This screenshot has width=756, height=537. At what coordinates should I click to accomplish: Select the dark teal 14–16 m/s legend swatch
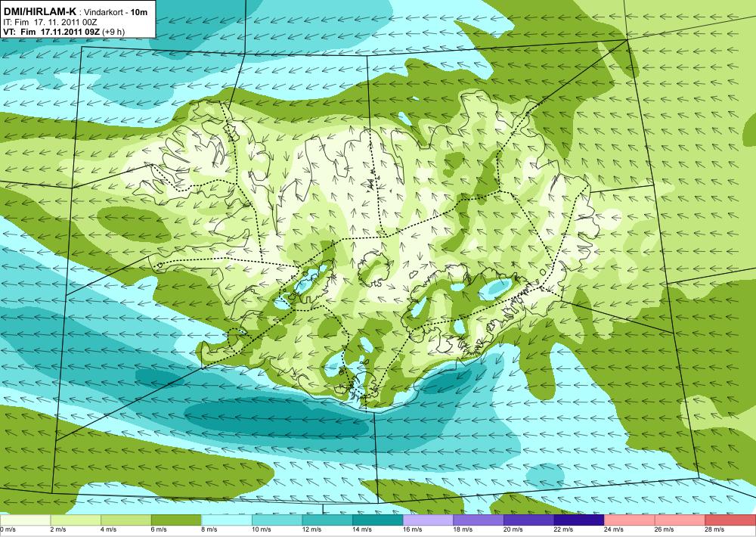377,520
